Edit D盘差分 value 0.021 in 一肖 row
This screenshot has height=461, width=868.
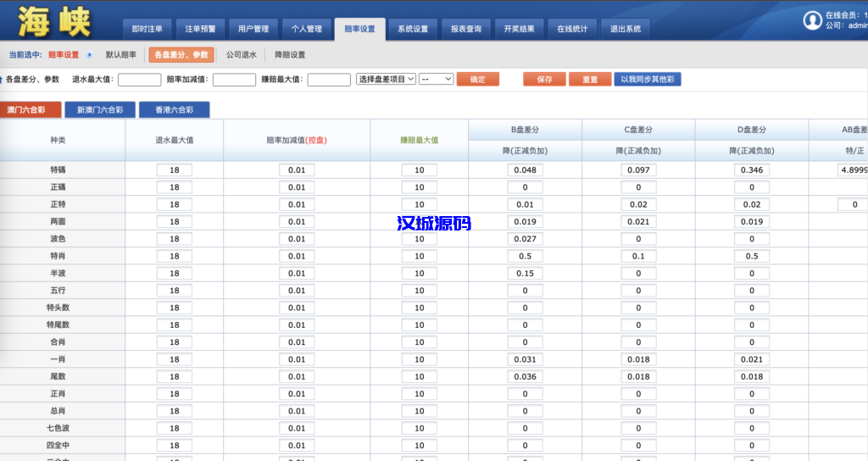coord(752,359)
